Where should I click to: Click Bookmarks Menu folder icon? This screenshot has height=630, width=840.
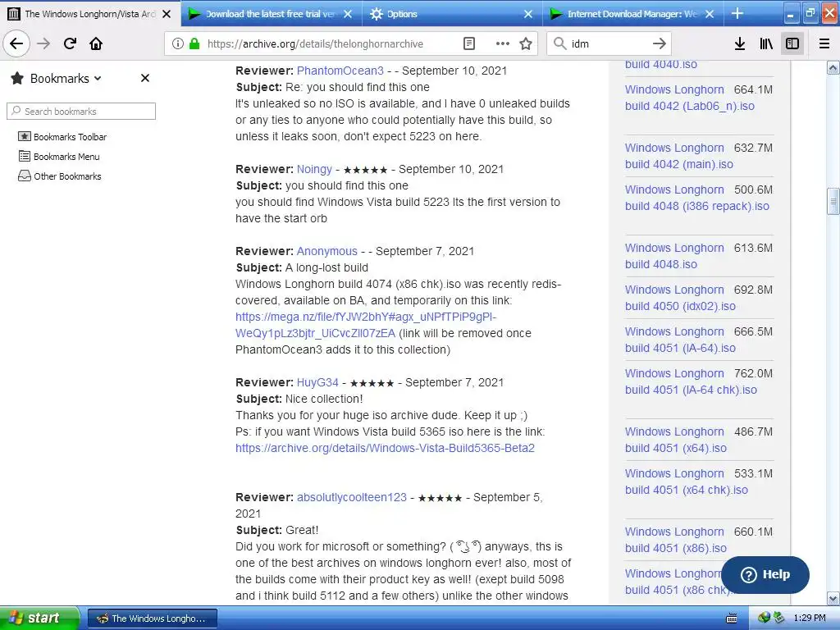(24, 157)
